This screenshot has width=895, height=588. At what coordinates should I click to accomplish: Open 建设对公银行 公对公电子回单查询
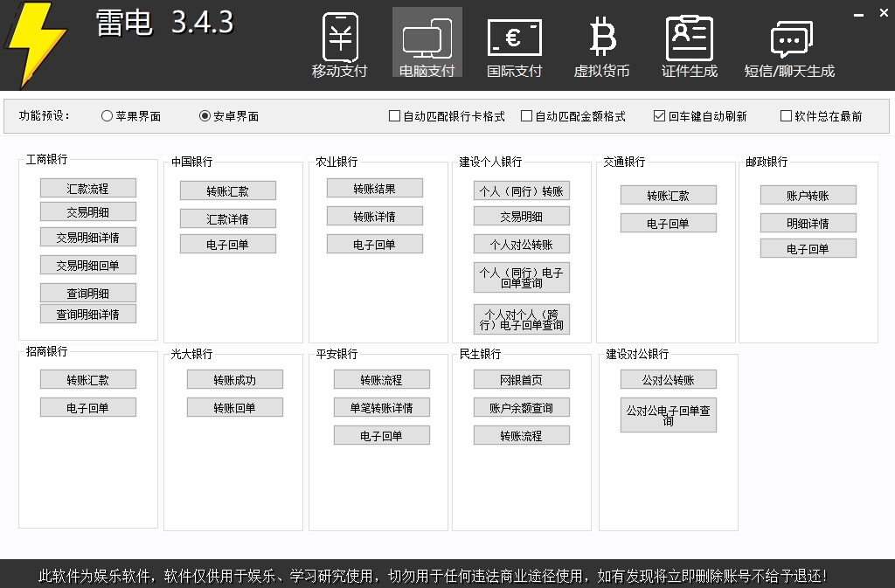coord(669,415)
